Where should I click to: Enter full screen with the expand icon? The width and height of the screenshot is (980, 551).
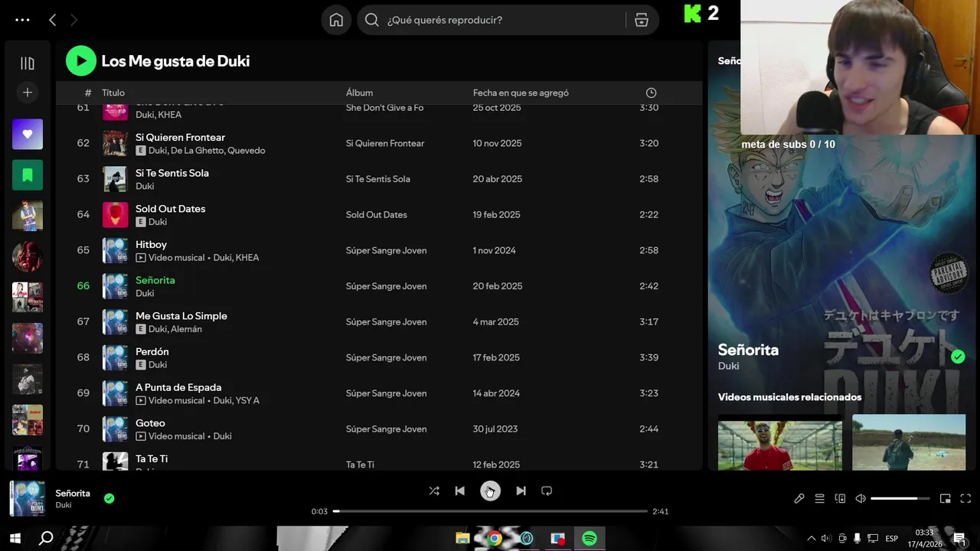pyautogui.click(x=965, y=498)
